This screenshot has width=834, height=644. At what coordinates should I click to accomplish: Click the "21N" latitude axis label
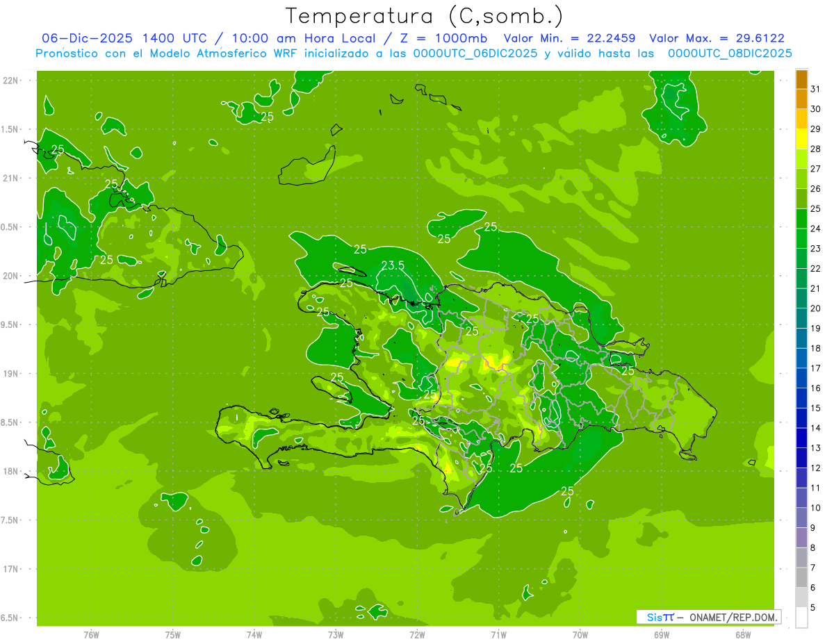pos(10,179)
